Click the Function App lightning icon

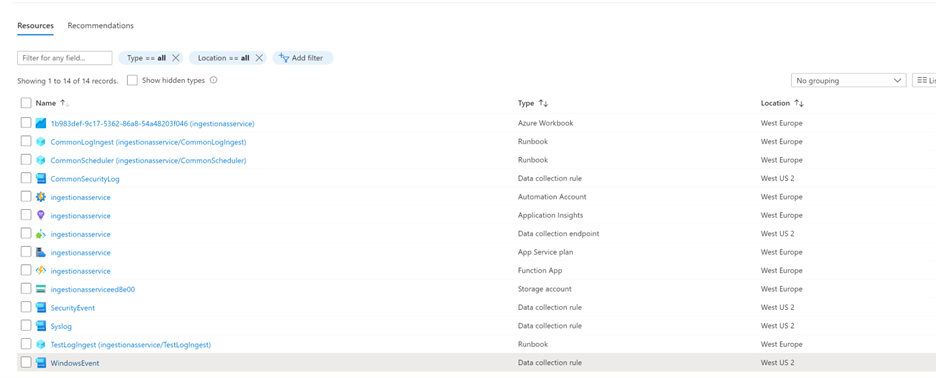coord(41,271)
